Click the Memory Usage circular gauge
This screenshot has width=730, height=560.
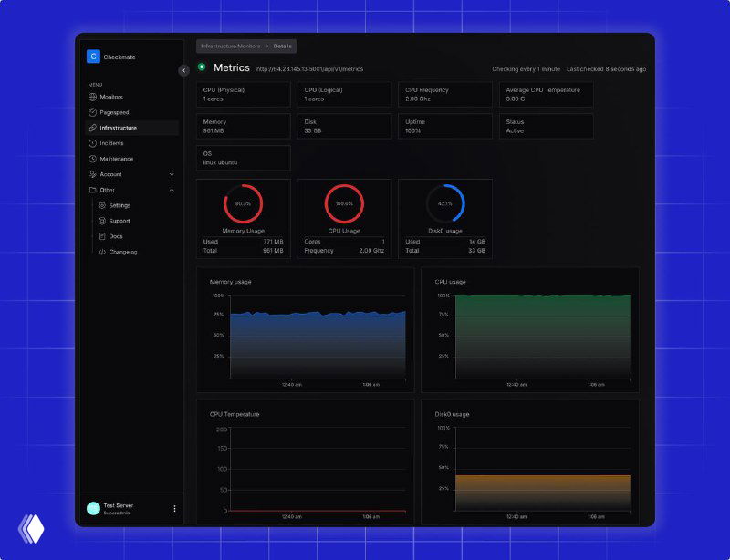[x=243, y=203]
